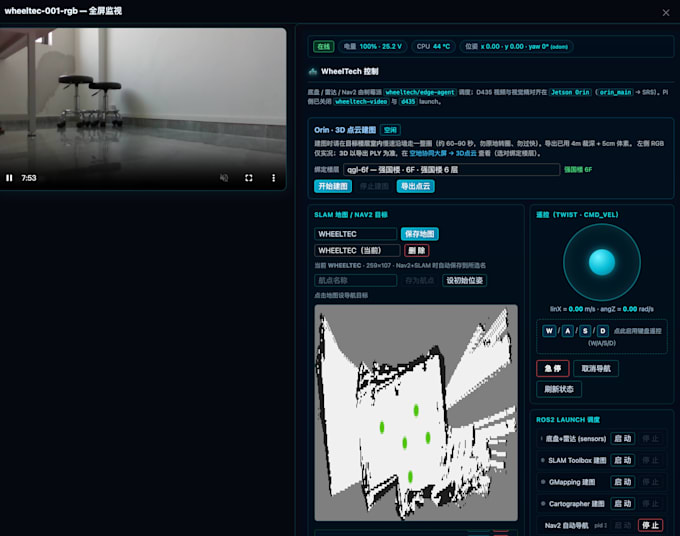This screenshot has height=536, width=680.
Task: Start the GMapping 建图 launch
Action: click(623, 482)
